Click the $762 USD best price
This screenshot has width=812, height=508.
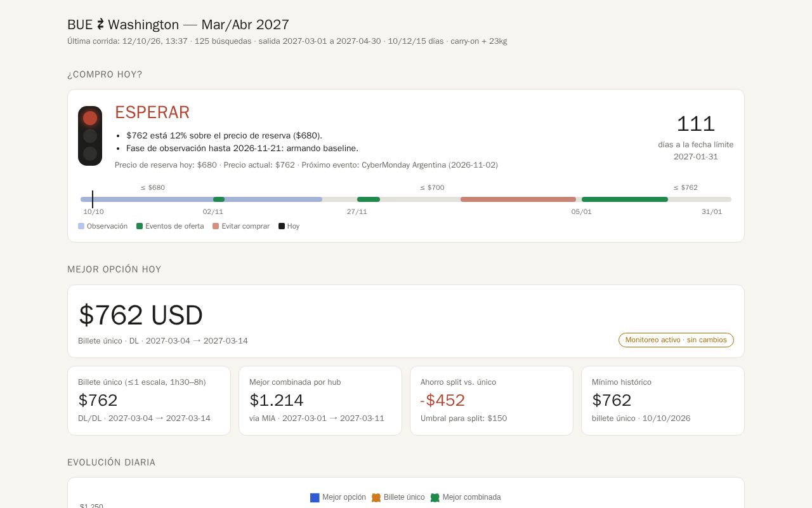click(141, 316)
